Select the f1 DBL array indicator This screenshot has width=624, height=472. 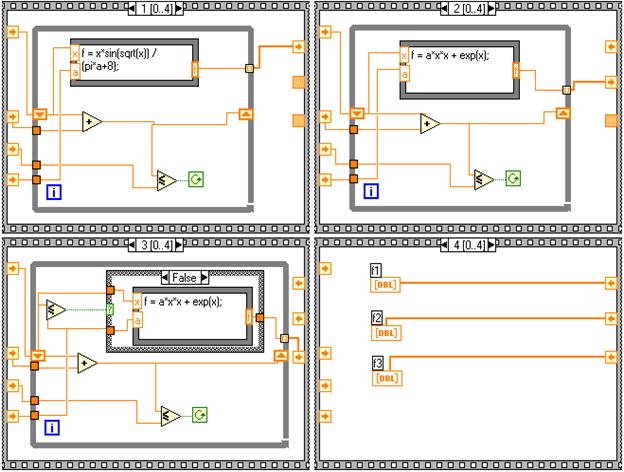(x=385, y=285)
